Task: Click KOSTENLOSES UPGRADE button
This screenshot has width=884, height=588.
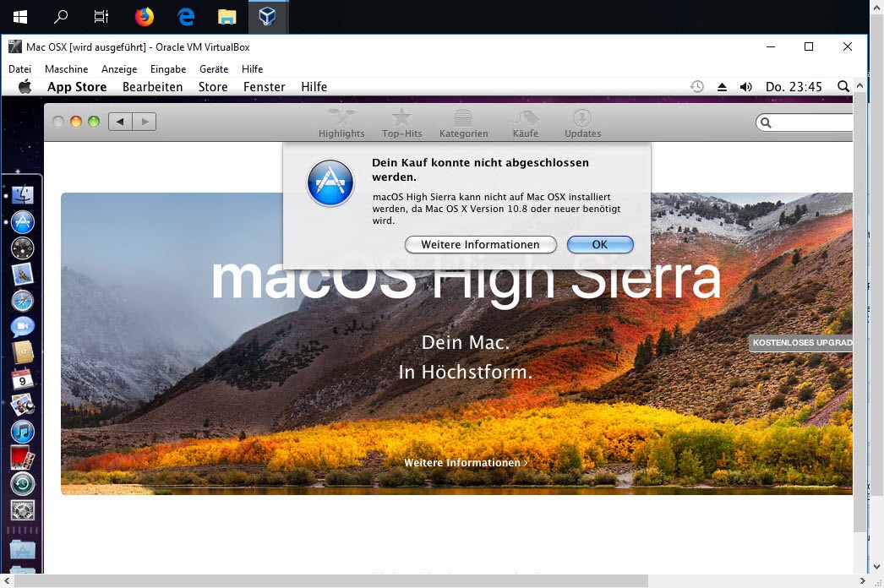Action: pyautogui.click(x=800, y=343)
